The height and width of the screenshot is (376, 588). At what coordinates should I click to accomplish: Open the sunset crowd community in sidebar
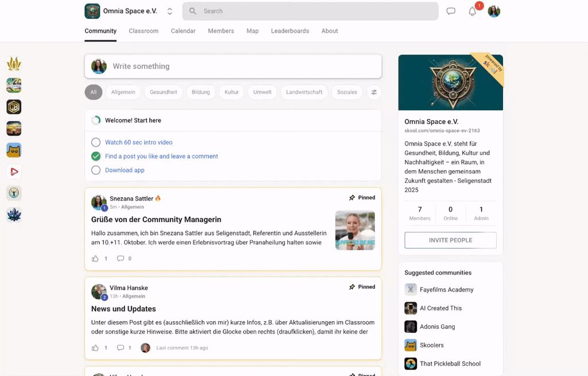[x=14, y=128]
